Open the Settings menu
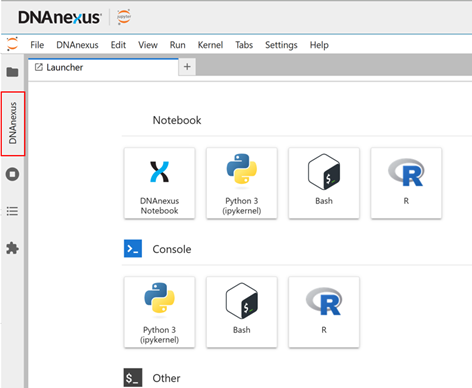Image resolution: width=472 pixels, height=388 pixels. tap(281, 45)
